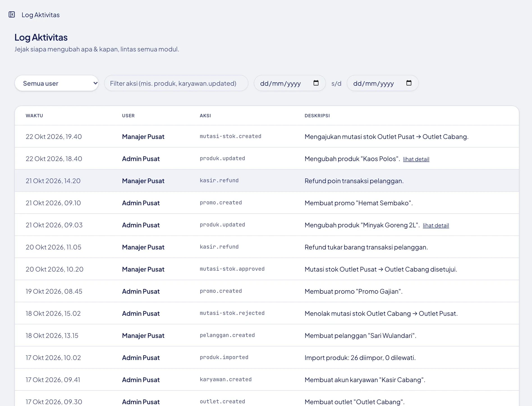Click the WAKTU column header
This screenshot has width=532, height=406.
click(34, 115)
